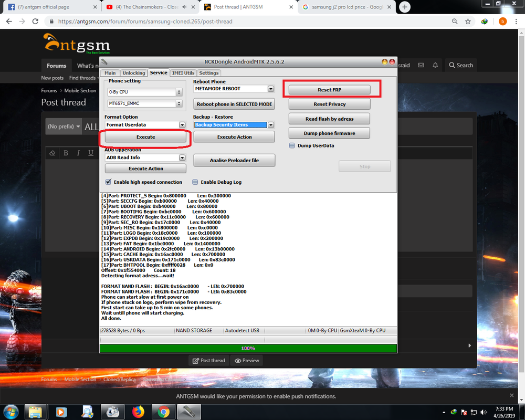Screen dimensions: 525x420
Task: Click the Reset Privacy button
Action: pyautogui.click(x=330, y=104)
